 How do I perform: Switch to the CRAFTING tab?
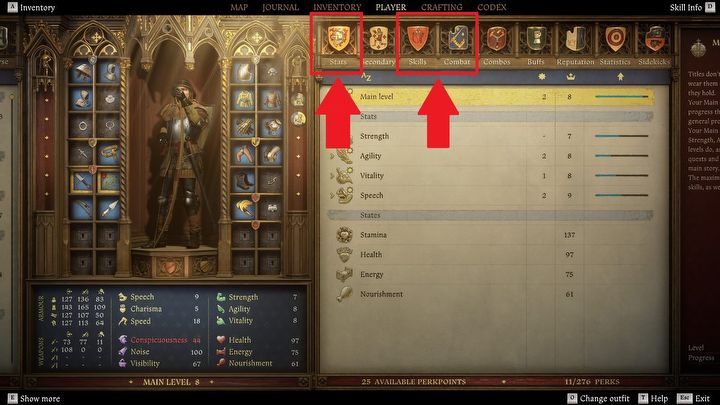pos(442,7)
